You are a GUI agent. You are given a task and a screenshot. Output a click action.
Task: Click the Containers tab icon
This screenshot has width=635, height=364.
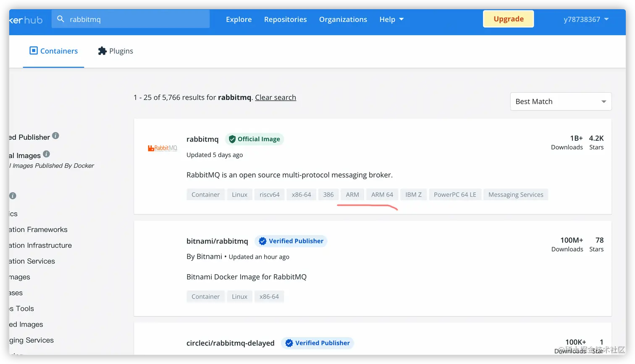(34, 51)
